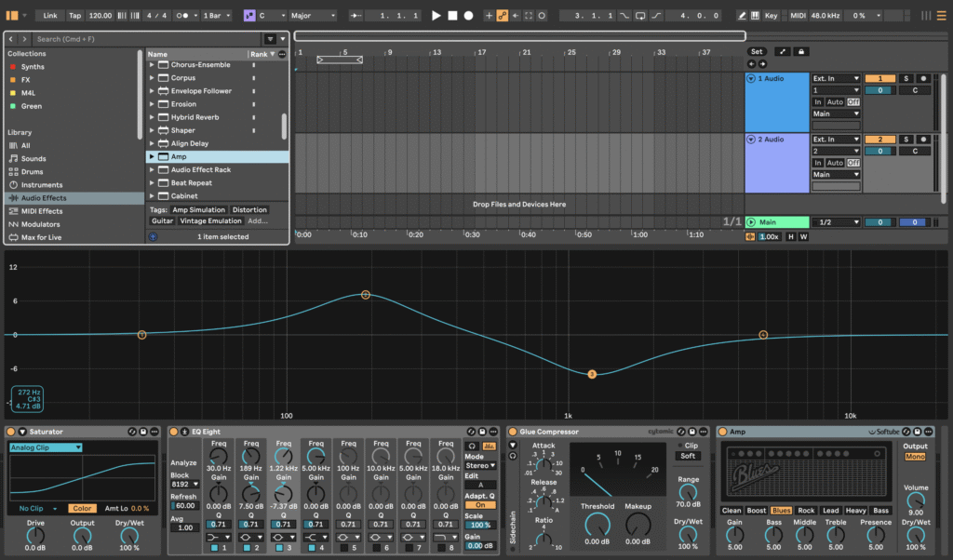Enter Key mapping mode
Viewport: 953px width, 560px height.
pos(772,15)
